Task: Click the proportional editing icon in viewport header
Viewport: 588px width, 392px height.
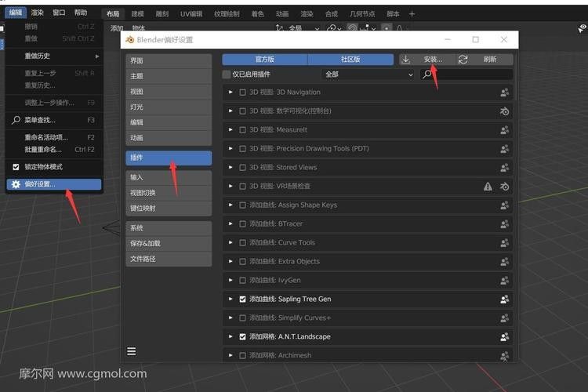Action: [386, 28]
